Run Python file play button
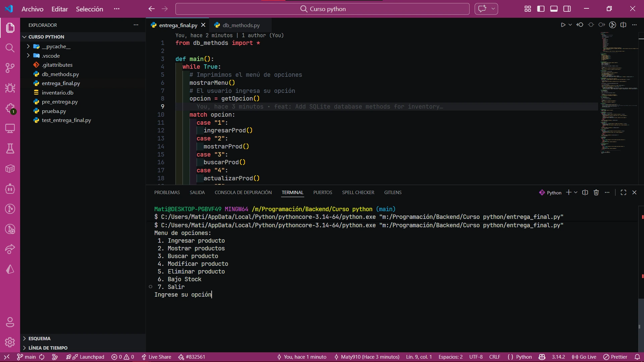Screen dimensions: 644x362 pyautogui.click(x=563, y=25)
